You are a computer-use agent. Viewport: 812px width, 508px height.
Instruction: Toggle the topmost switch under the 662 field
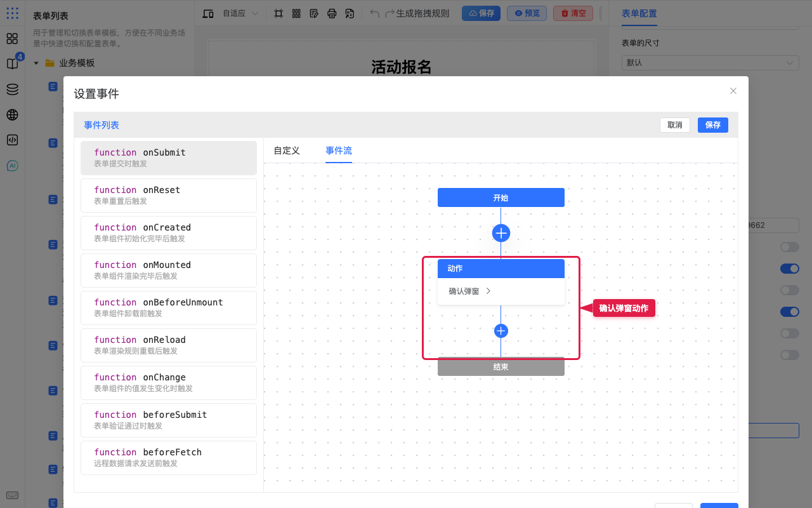click(790, 247)
